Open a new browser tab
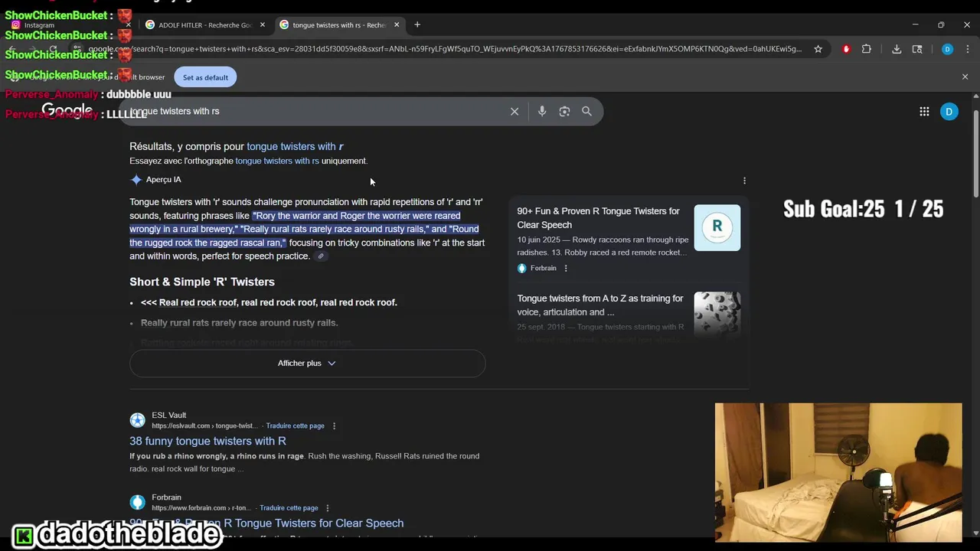The width and height of the screenshot is (980, 551). (x=417, y=24)
